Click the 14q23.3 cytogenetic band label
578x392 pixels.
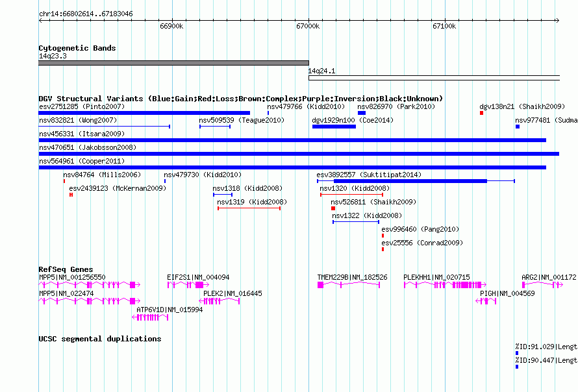pos(53,56)
